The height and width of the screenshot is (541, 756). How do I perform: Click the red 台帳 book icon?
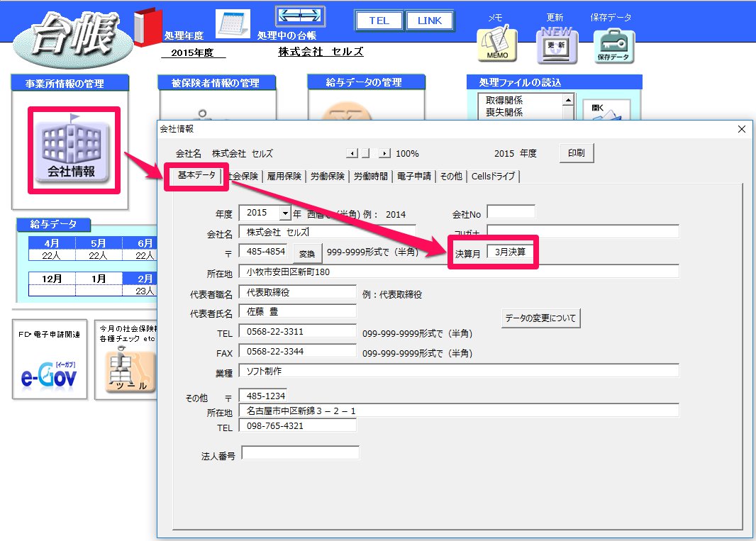pyautogui.click(x=147, y=27)
